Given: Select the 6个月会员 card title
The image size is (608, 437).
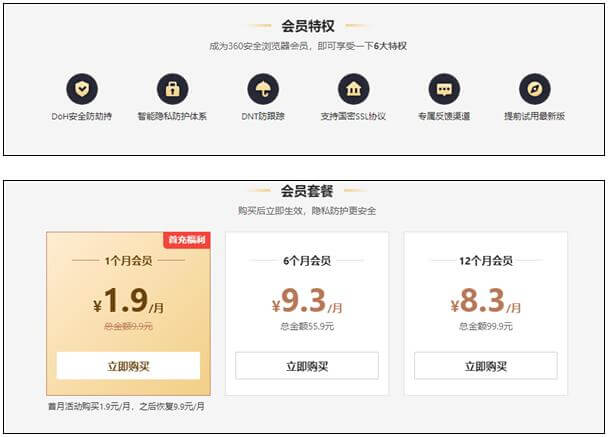Looking at the screenshot, I should 307,261.
